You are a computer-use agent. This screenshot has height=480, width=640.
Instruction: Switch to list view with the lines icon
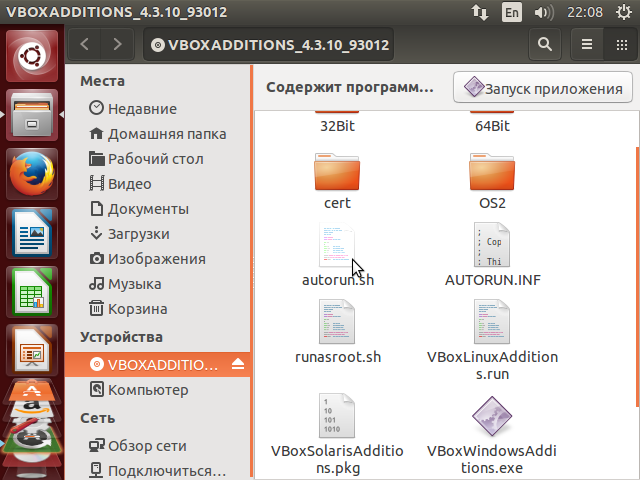click(587, 44)
